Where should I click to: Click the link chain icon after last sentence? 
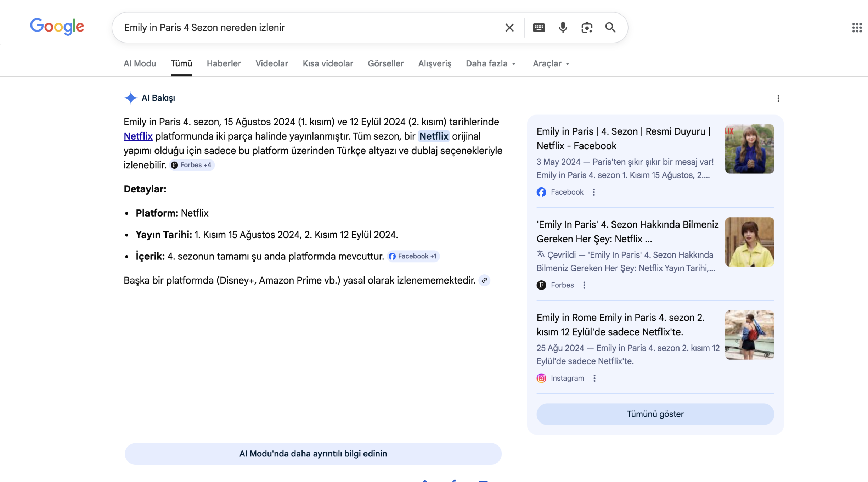(484, 280)
